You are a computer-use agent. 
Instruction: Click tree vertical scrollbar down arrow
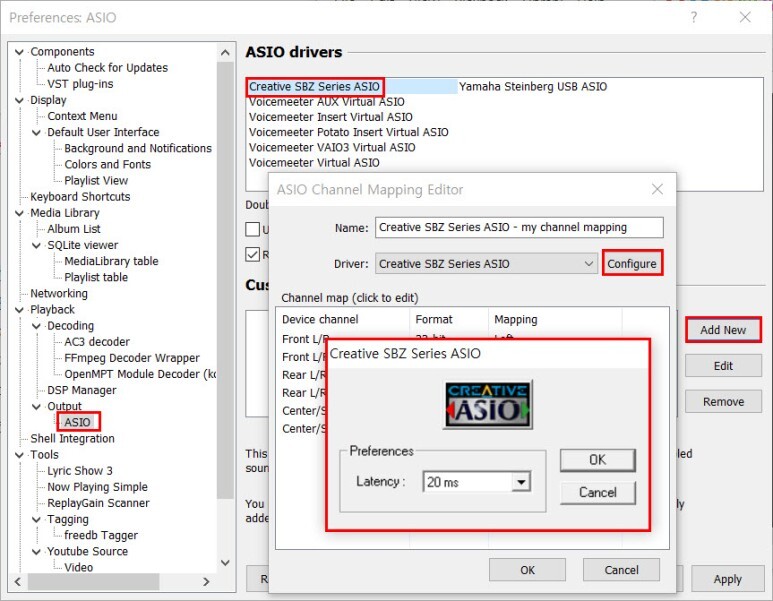point(225,563)
